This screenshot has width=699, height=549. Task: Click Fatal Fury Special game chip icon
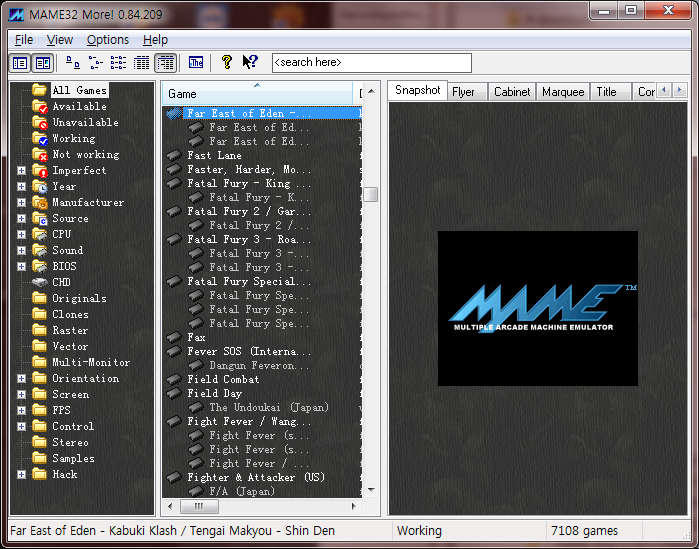174,282
